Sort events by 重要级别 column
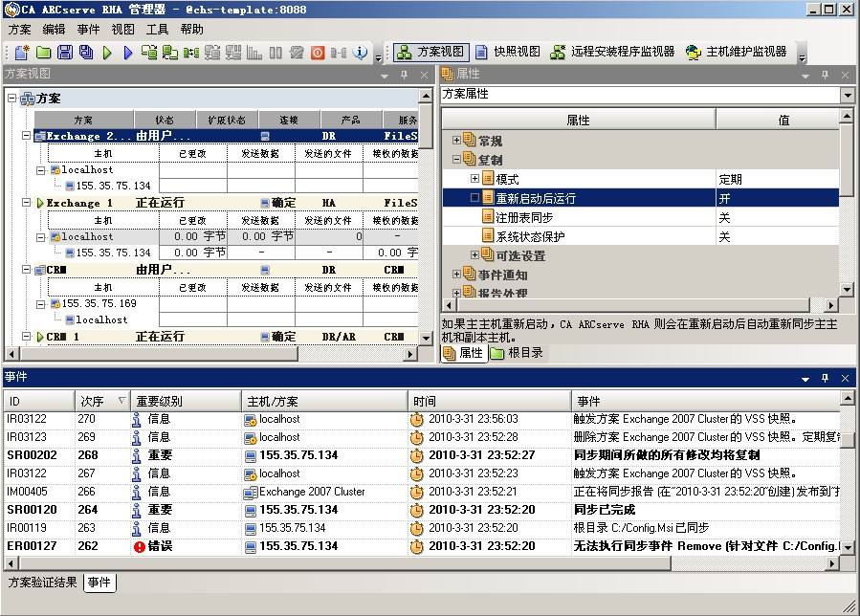860x616 pixels. click(186, 402)
